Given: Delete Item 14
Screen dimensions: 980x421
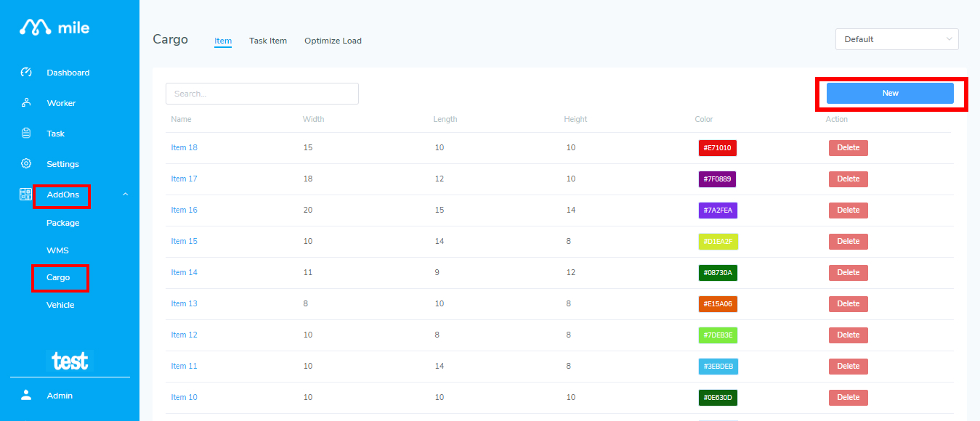Looking at the screenshot, I should (849, 273).
